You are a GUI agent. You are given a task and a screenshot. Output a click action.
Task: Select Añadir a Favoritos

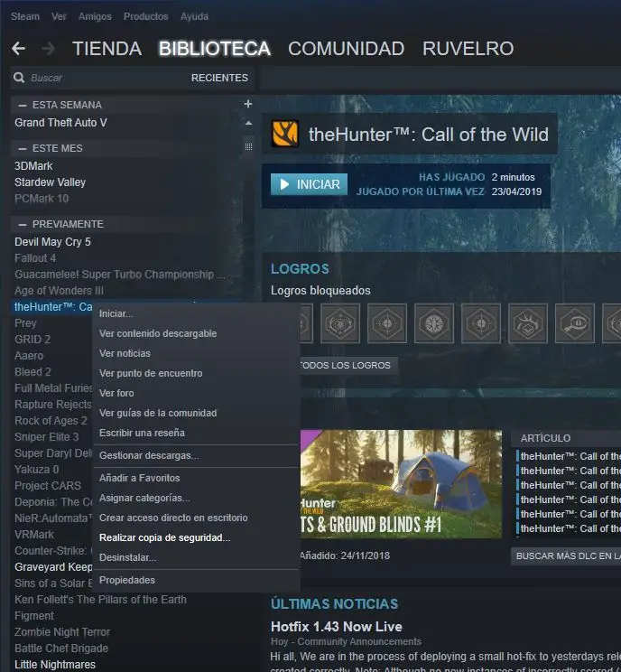[196, 478]
